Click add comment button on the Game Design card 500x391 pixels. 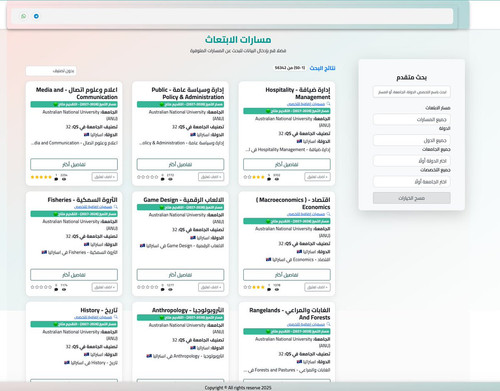(211, 287)
